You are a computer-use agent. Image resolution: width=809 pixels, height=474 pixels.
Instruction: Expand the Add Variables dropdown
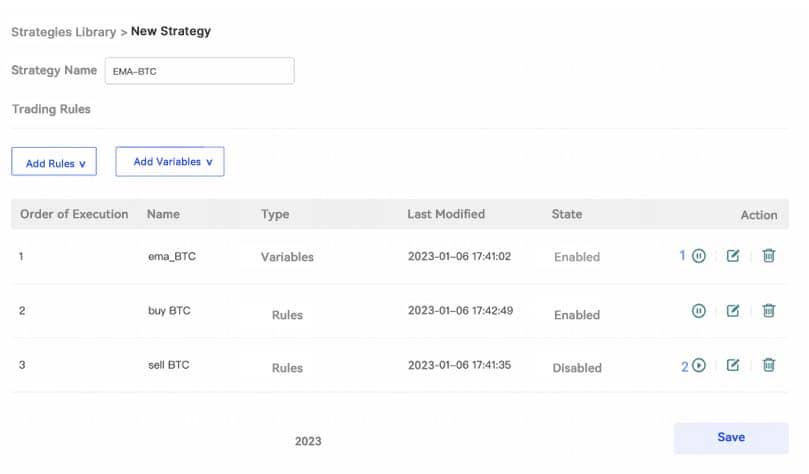point(170,161)
